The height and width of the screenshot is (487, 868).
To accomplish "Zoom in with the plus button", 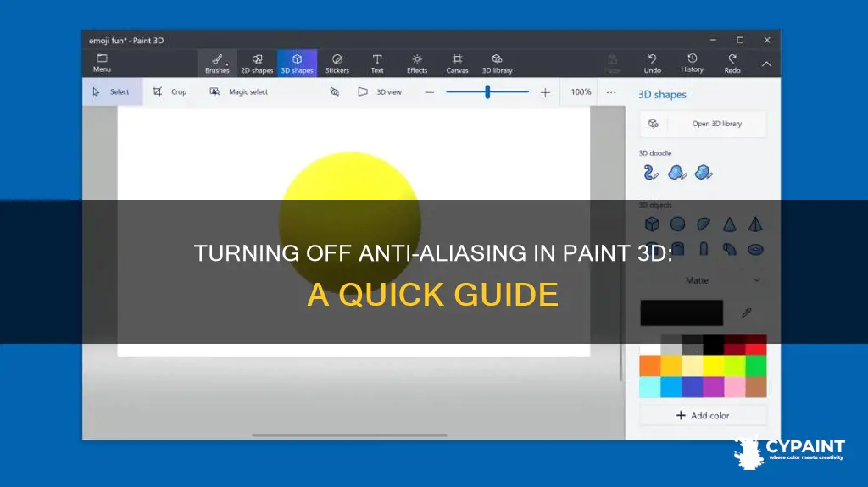I will click(545, 92).
